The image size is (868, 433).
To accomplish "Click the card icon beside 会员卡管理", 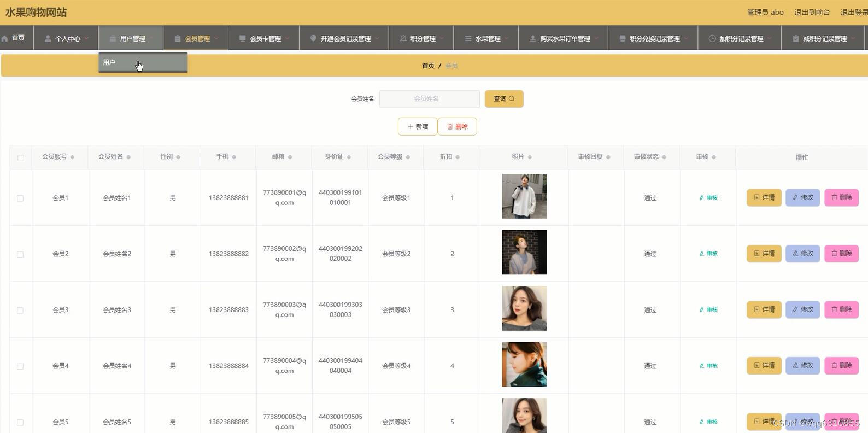I will [243, 38].
